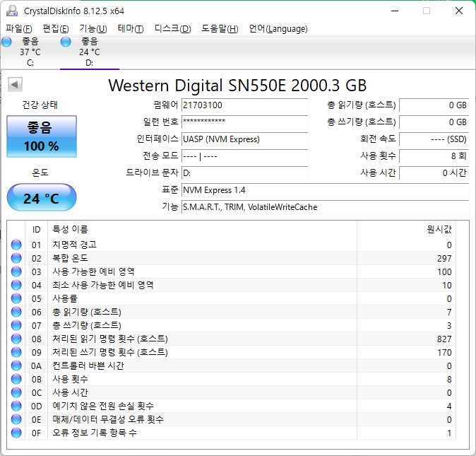Click status orb for 0F 오류 정보 기록 항목 수
Screen dimensions: 476x456
(x=16, y=433)
